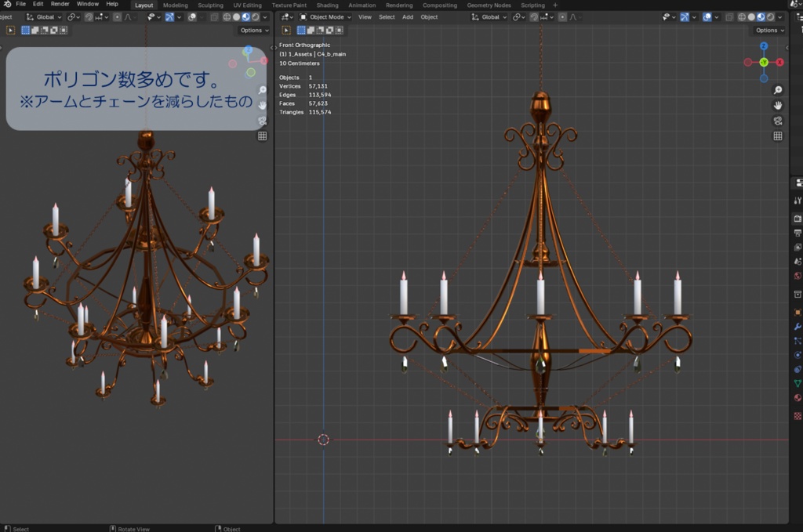Screen dimensions: 803x532
Task: Click the pan hand icon in right viewport
Action: click(778, 105)
